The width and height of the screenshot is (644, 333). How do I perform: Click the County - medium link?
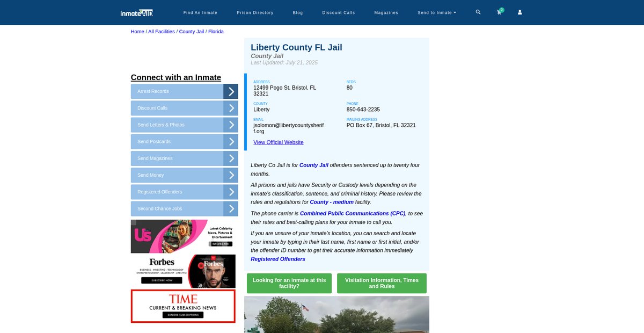pyautogui.click(x=332, y=202)
